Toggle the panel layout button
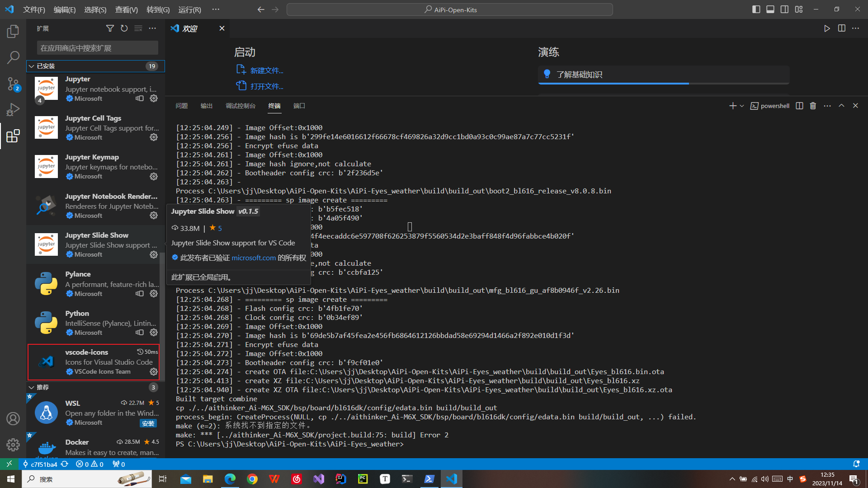This screenshot has height=488, width=868. pos(770,9)
